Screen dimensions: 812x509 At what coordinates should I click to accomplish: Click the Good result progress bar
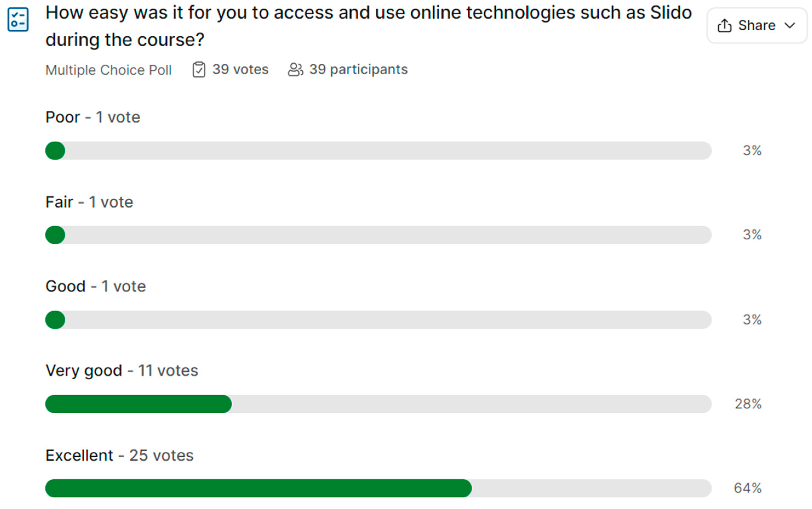(x=378, y=320)
